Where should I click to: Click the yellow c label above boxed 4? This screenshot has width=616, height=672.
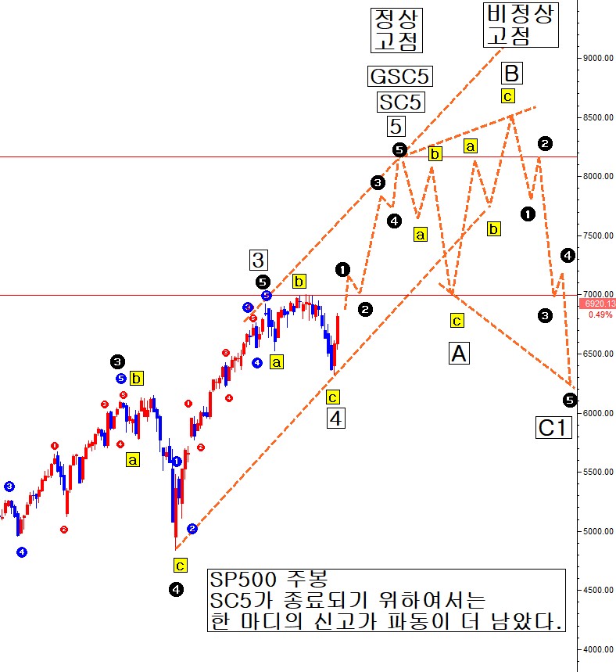tap(333, 397)
